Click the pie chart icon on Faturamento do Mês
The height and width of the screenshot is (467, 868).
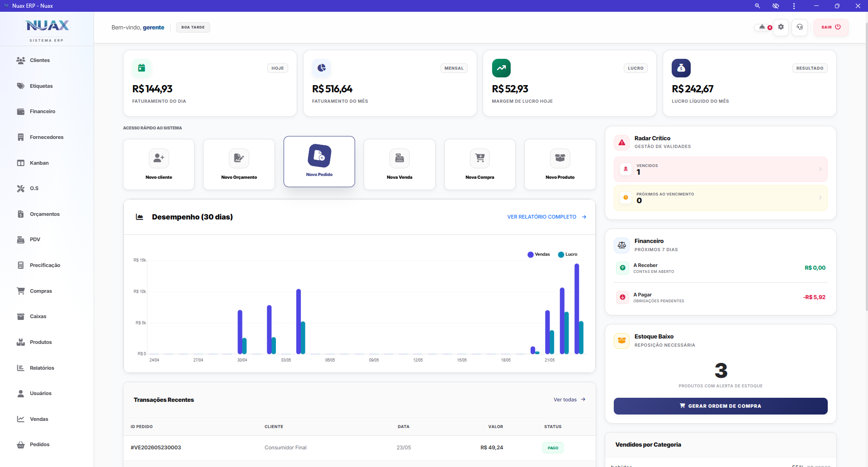click(322, 68)
